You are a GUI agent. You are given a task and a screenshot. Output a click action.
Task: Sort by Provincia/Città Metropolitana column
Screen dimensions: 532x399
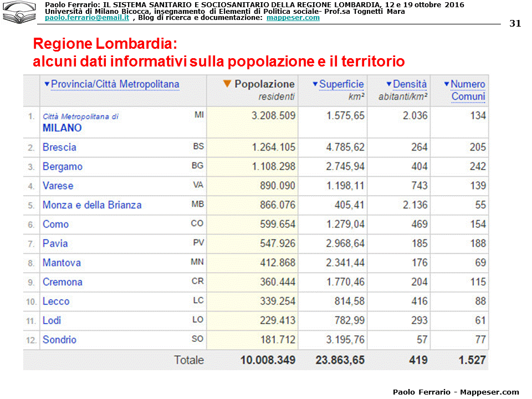point(115,84)
